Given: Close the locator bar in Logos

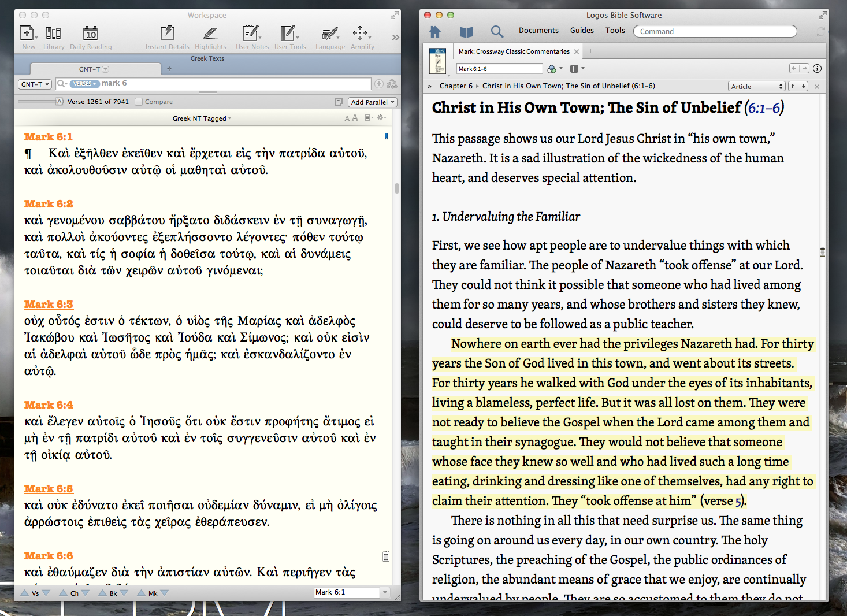Looking at the screenshot, I should click(x=817, y=86).
